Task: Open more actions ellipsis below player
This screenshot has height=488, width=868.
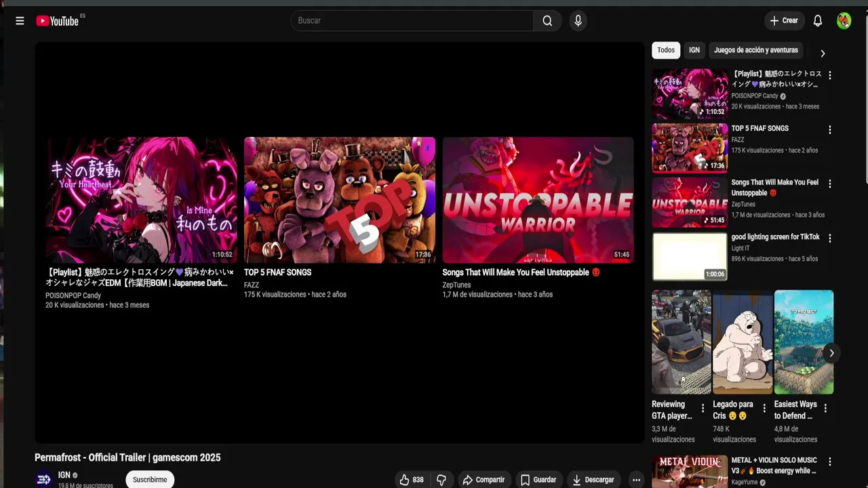Action: coord(636,480)
